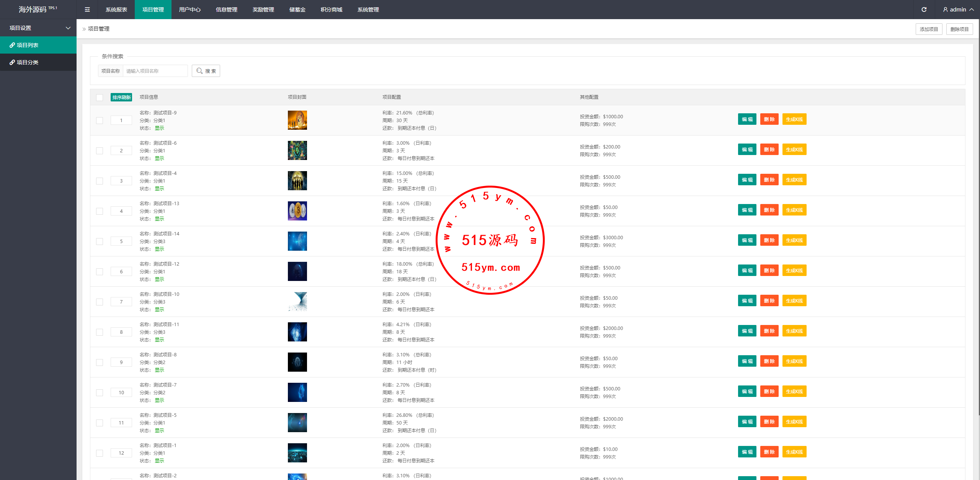This screenshot has width=980, height=480.
Task: Open bitcoin coins cover of 测试项目-13
Action: point(297,211)
